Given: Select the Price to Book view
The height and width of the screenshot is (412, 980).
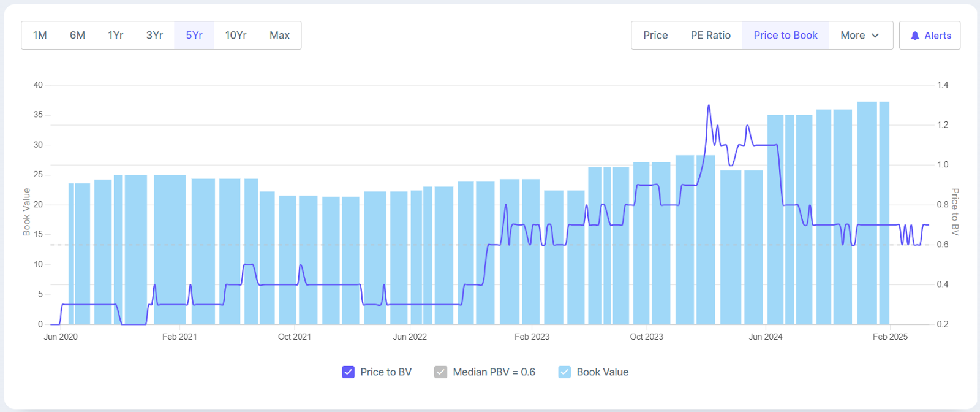Looking at the screenshot, I should coord(786,35).
